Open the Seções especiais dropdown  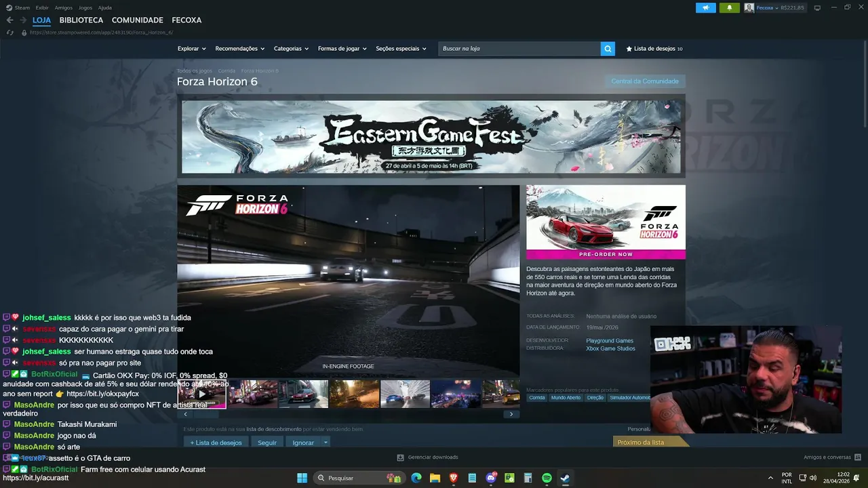click(401, 49)
